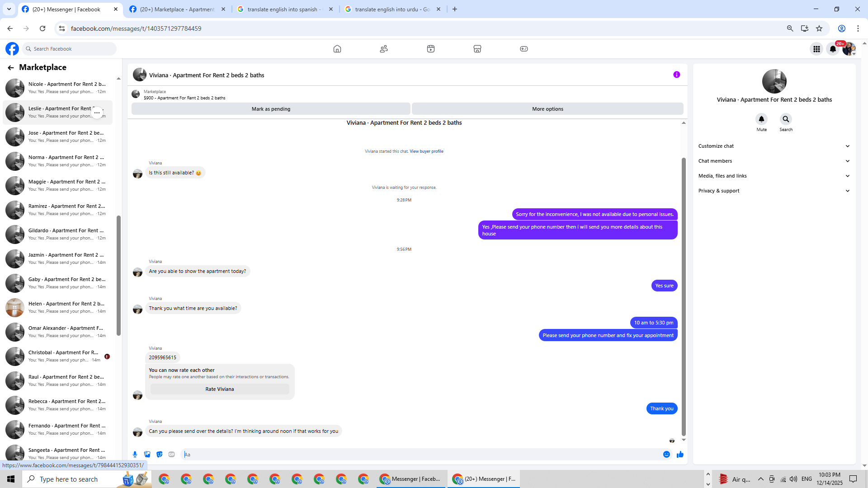Viewport: 868px width, 488px height.
Task: Click the voice clip microphone icon
Action: point(135,455)
